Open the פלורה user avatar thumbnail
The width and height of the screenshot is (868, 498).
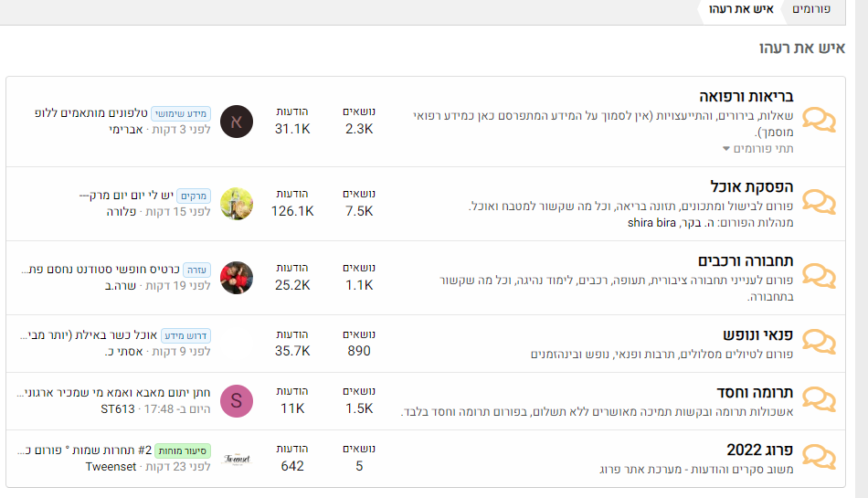coord(237,203)
